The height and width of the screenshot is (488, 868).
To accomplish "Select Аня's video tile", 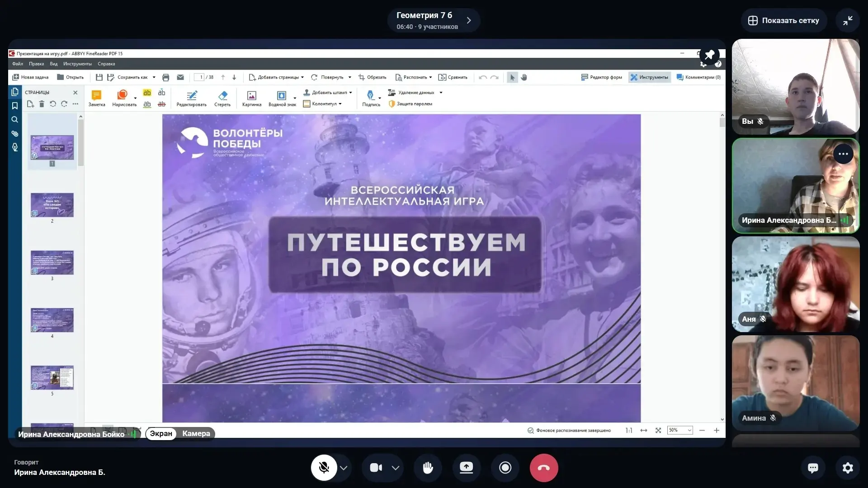I will coord(796,284).
